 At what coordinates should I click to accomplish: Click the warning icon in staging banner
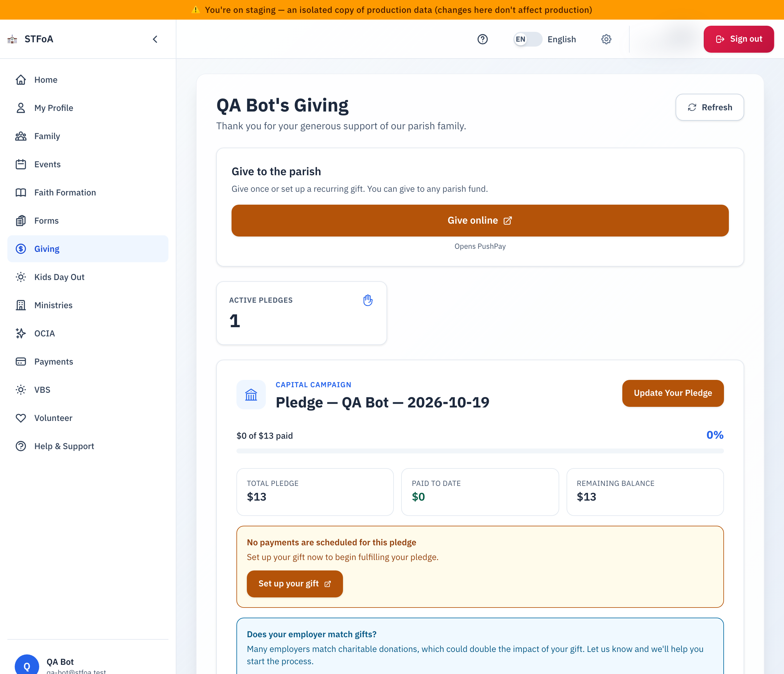pyautogui.click(x=196, y=10)
